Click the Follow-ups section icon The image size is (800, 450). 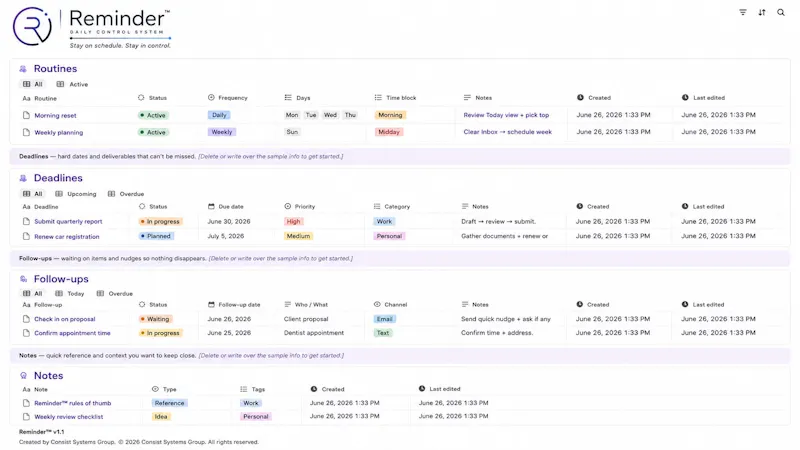(23, 279)
